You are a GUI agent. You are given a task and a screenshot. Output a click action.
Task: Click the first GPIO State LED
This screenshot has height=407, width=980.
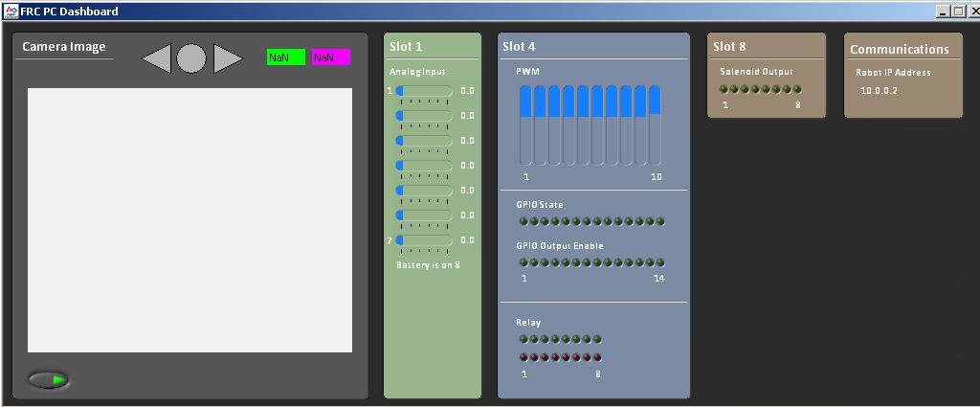pyautogui.click(x=523, y=221)
